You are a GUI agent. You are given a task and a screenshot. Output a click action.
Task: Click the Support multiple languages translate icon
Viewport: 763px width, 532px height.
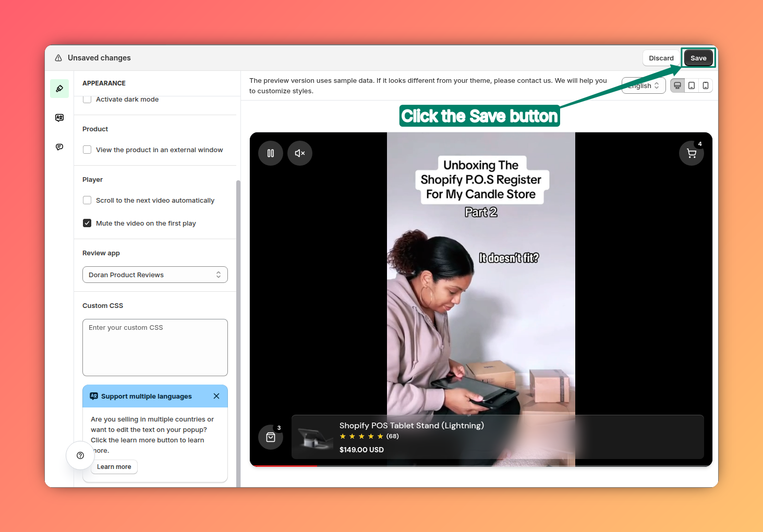pyautogui.click(x=94, y=396)
